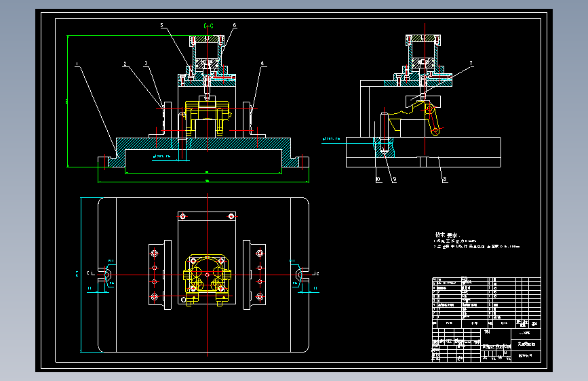The image size is (588, 381).
Task: Select callout number 8 below the side view
Action: 445,179
